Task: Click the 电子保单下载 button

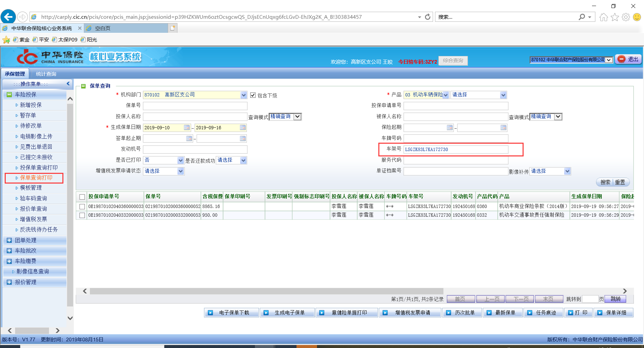Action: (231, 312)
